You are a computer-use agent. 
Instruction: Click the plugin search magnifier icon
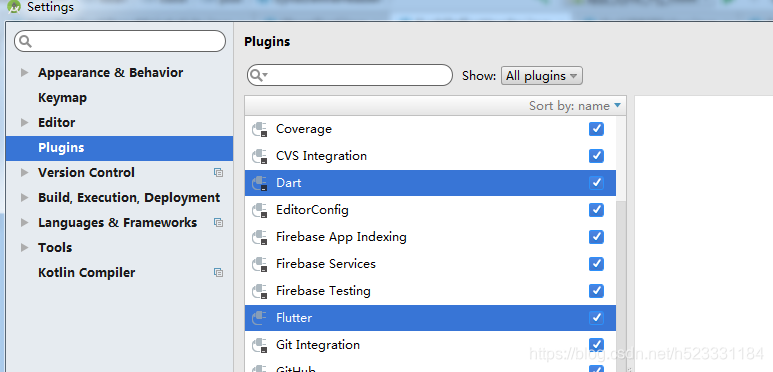(x=258, y=75)
